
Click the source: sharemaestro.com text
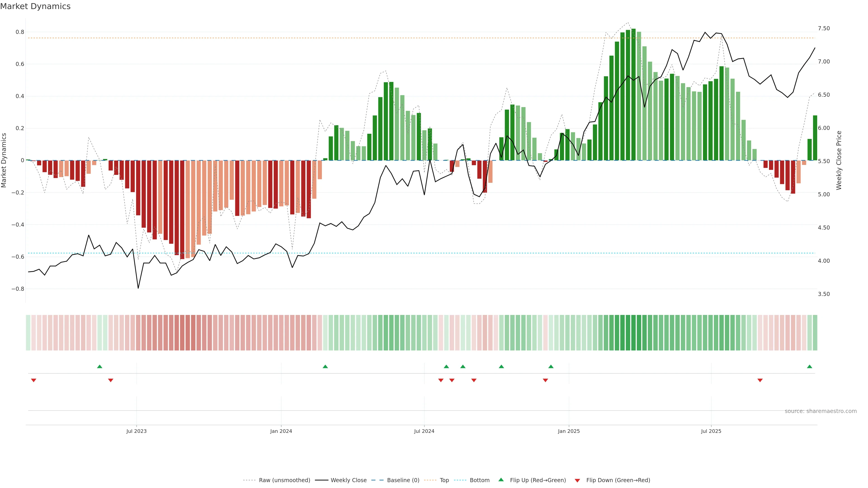tap(821, 411)
